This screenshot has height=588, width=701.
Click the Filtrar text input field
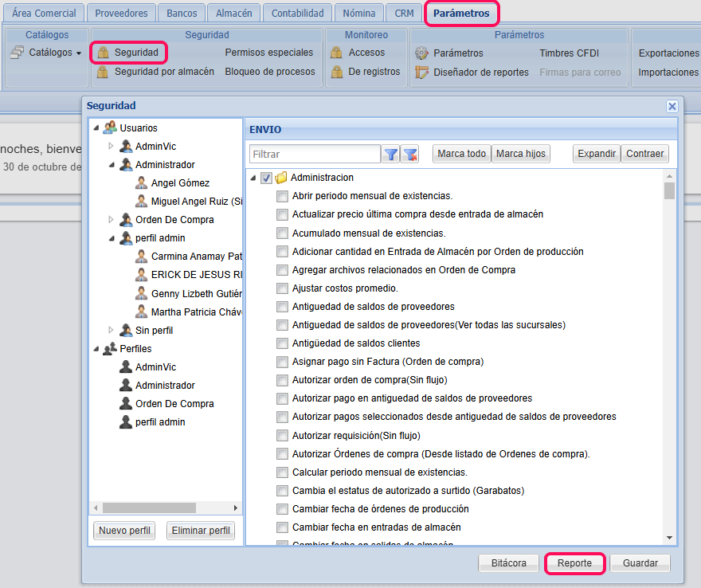(315, 154)
